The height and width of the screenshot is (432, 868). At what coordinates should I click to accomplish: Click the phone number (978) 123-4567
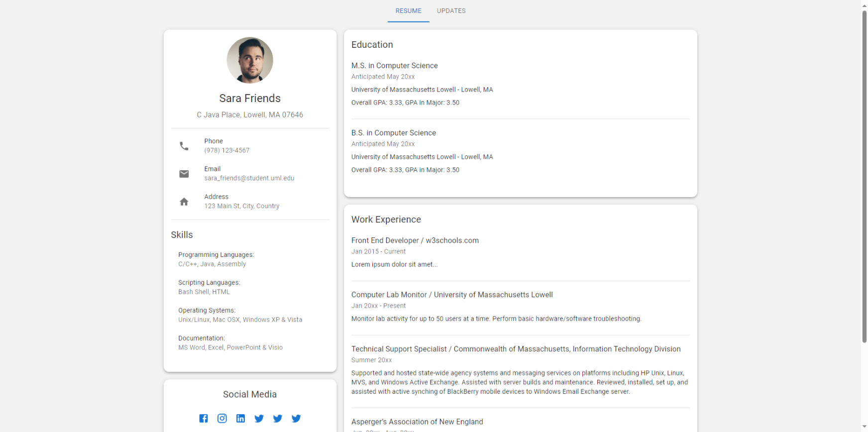[x=226, y=150]
